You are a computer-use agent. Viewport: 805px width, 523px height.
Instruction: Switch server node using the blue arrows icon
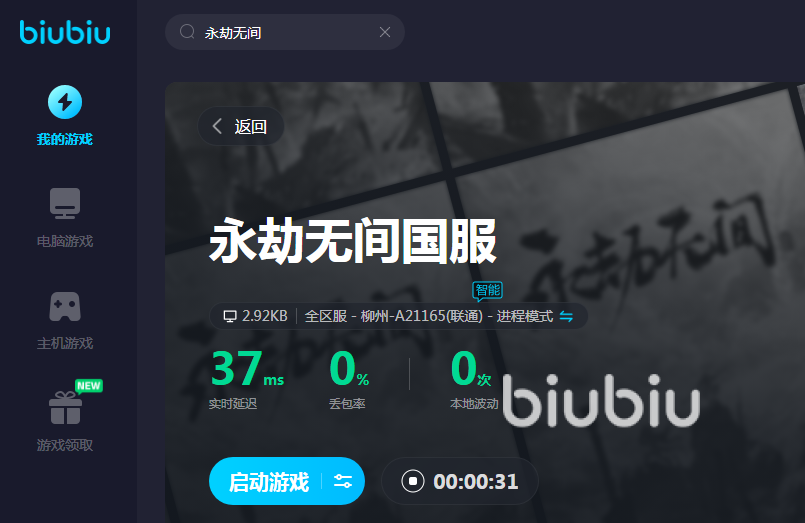point(566,316)
